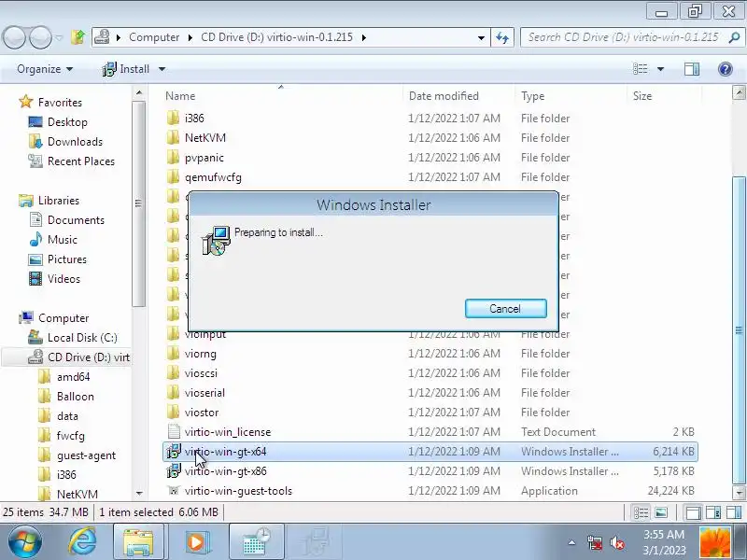This screenshot has width=747, height=560.
Task: Expand the address bar history dropdown
Action: [481, 37]
